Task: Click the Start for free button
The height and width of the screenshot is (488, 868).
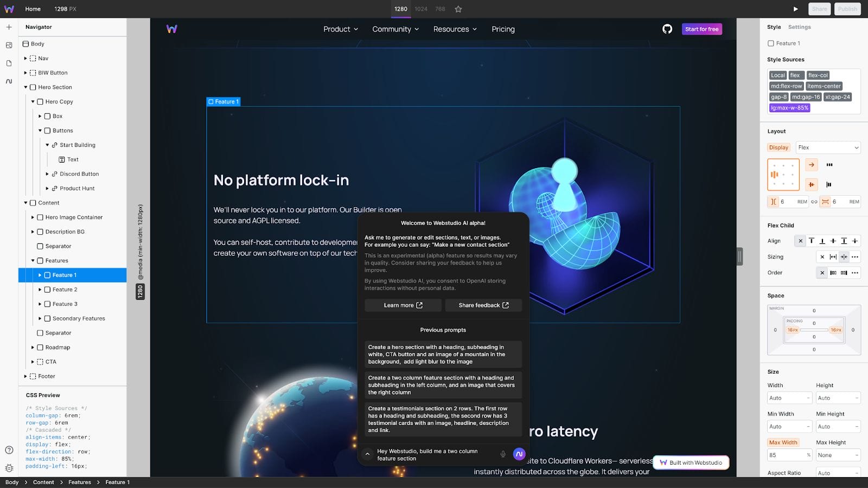Action: tap(701, 29)
